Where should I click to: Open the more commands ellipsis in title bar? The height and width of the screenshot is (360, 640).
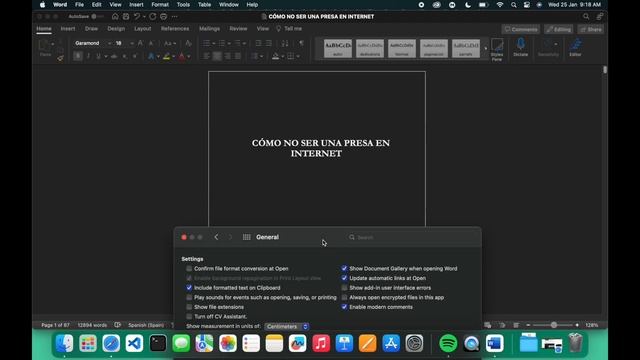(x=175, y=17)
